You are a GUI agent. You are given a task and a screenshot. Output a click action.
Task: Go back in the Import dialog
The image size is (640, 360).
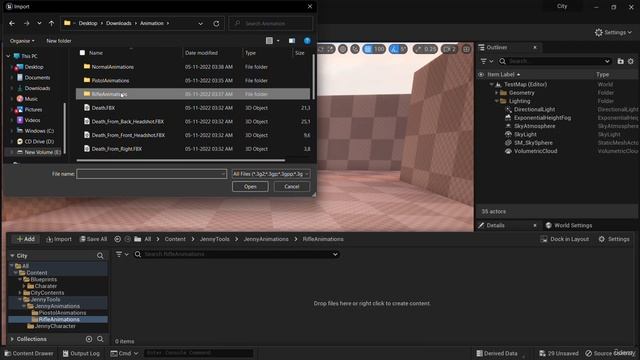point(12,23)
